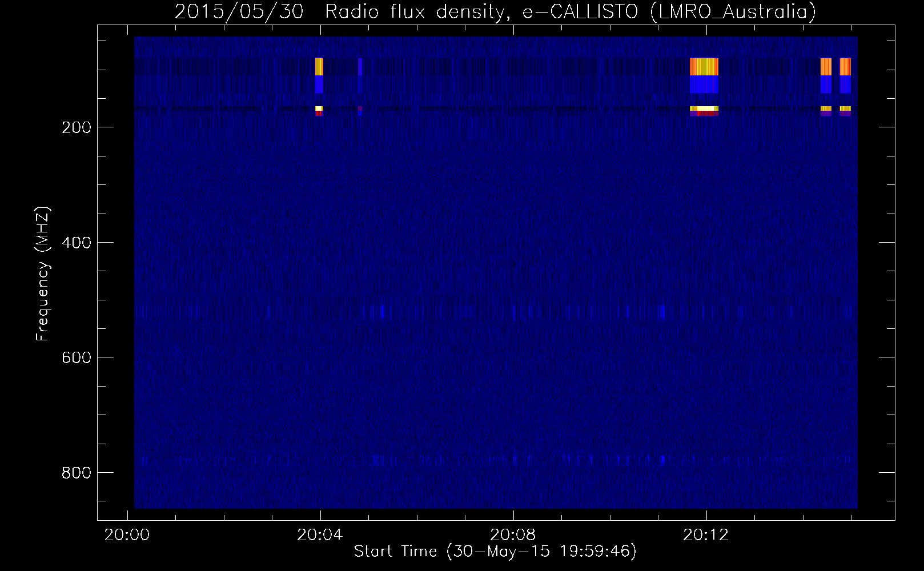This screenshot has width=924, height=571.
Task: Click the '600' frequency tick label
Action: [x=76, y=357]
